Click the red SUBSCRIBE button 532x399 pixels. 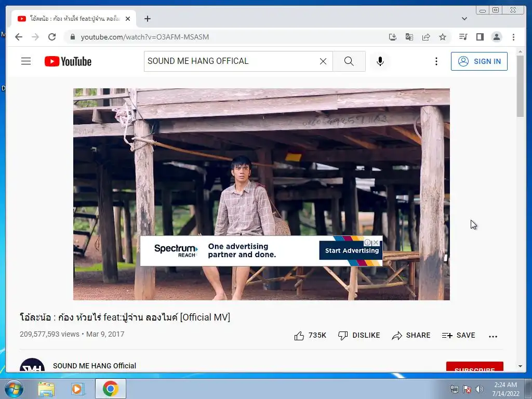tap(475, 367)
